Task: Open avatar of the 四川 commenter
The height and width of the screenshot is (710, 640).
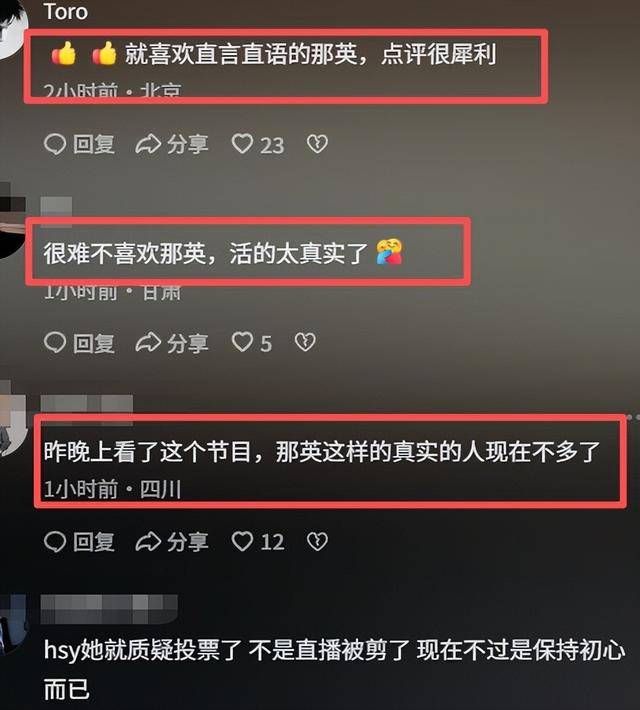Action: 12,419
